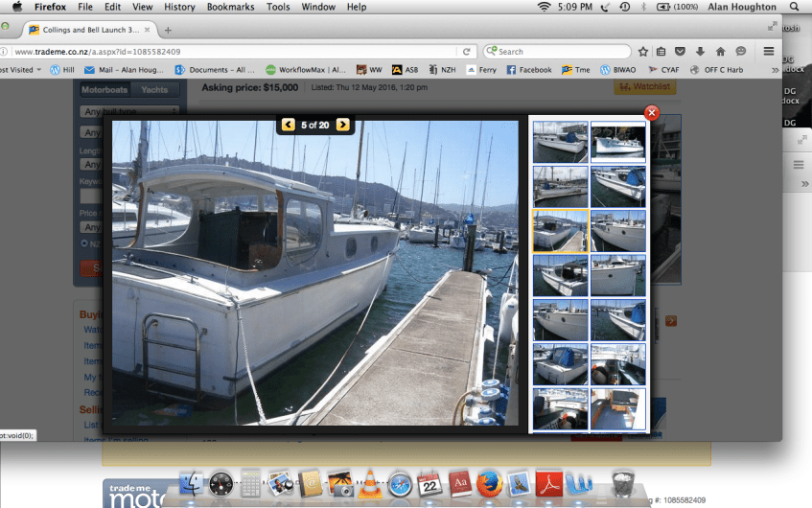
Task: Open the Bookmarks menu
Action: coord(230,7)
